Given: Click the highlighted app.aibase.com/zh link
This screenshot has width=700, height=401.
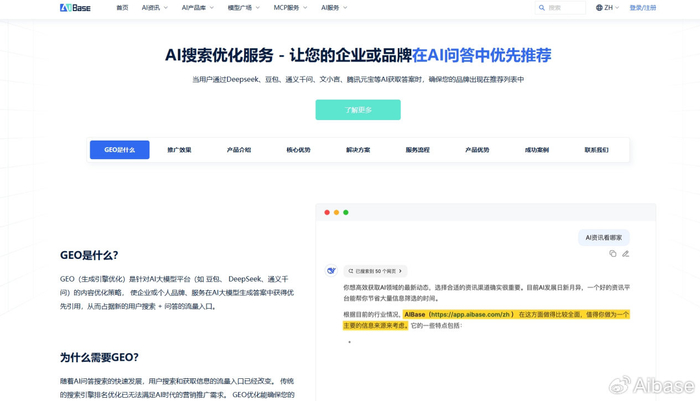Looking at the screenshot, I should pos(471,314).
